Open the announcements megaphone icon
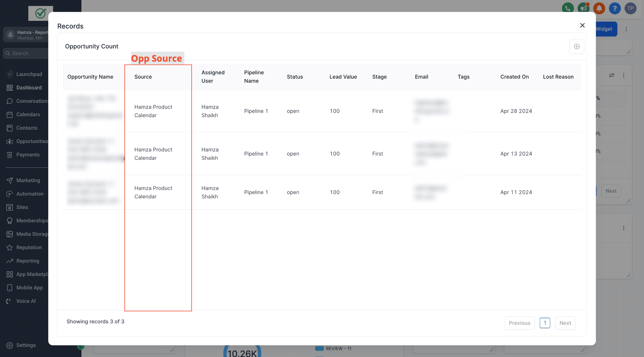 tap(583, 8)
